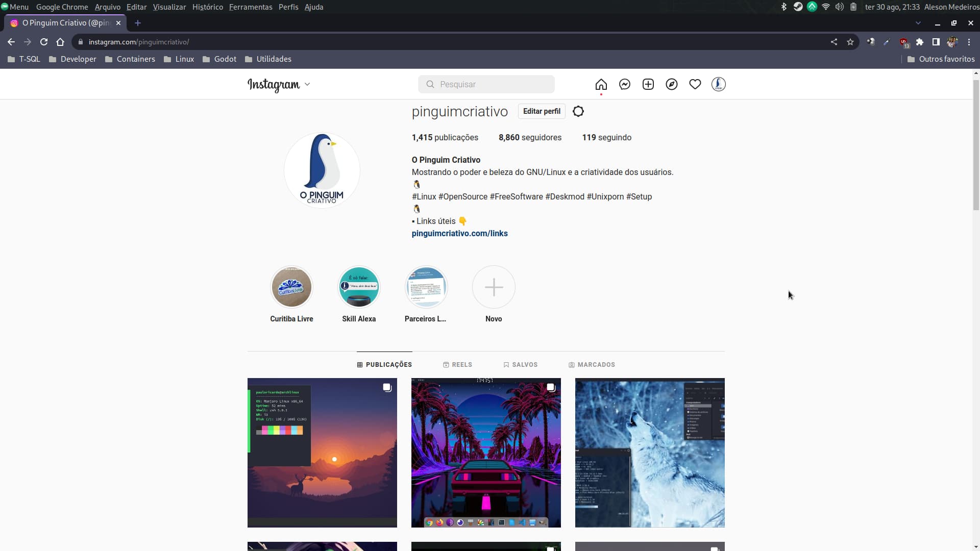Open Wi-Fi network tray icon
The image size is (980, 551).
pos(826,7)
